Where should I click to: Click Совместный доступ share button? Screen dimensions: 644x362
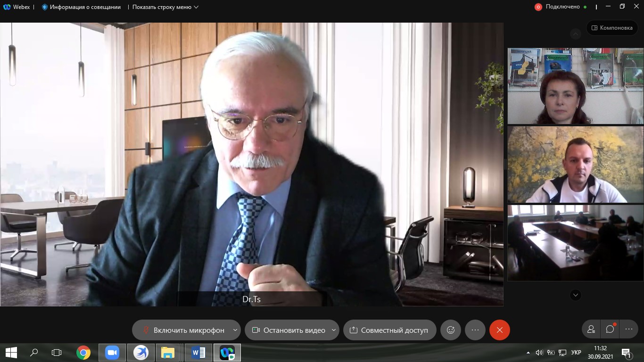tap(389, 330)
